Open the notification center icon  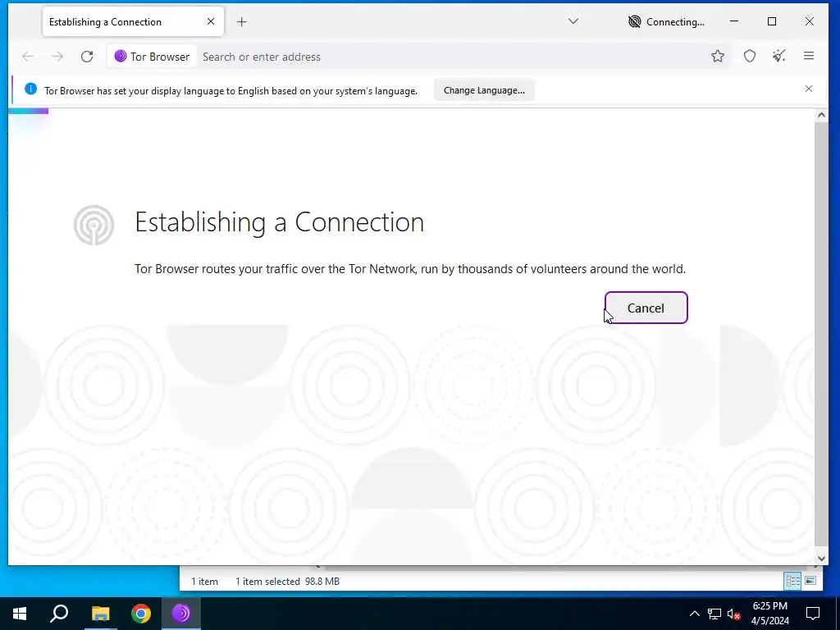coord(813,614)
